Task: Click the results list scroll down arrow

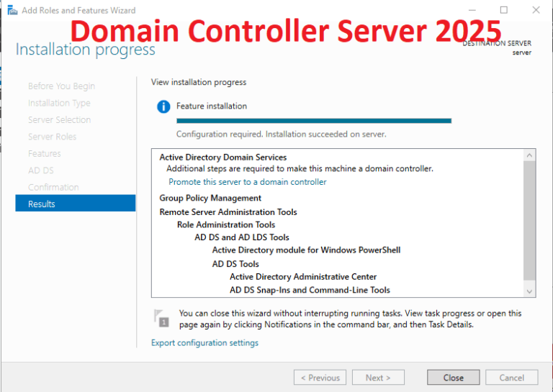Action: point(529,291)
